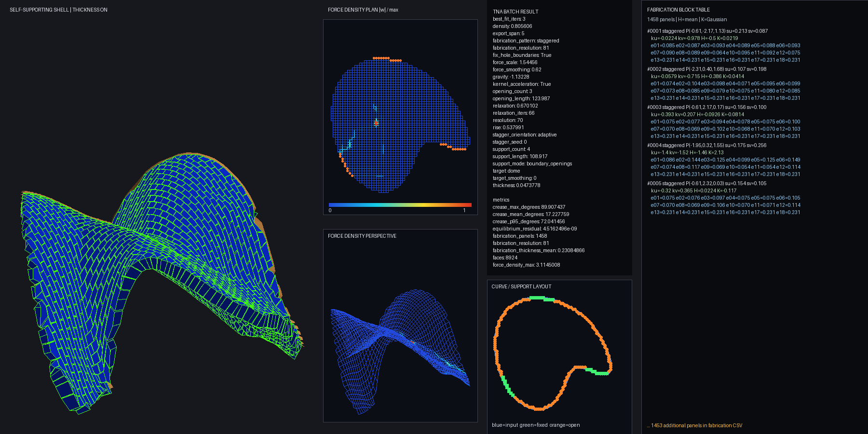Click the orange dots at plan top edge
The image size is (868, 434).
pos(387,59)
